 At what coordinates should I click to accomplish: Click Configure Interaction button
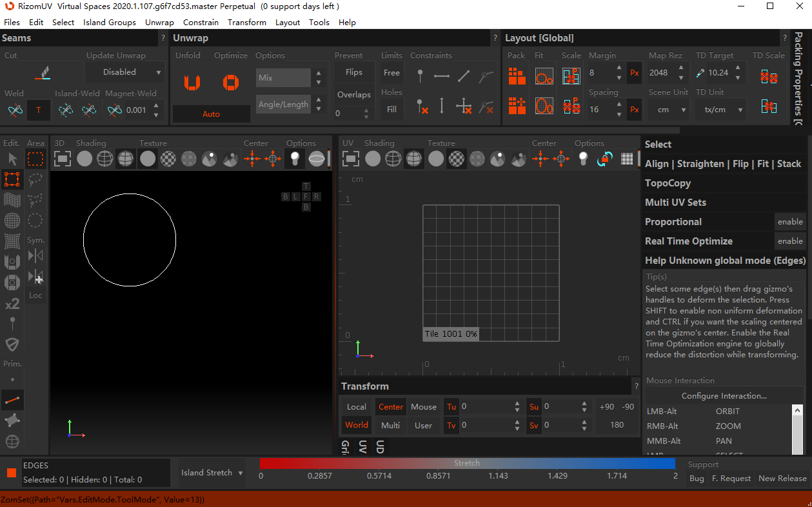click(724, 396)
